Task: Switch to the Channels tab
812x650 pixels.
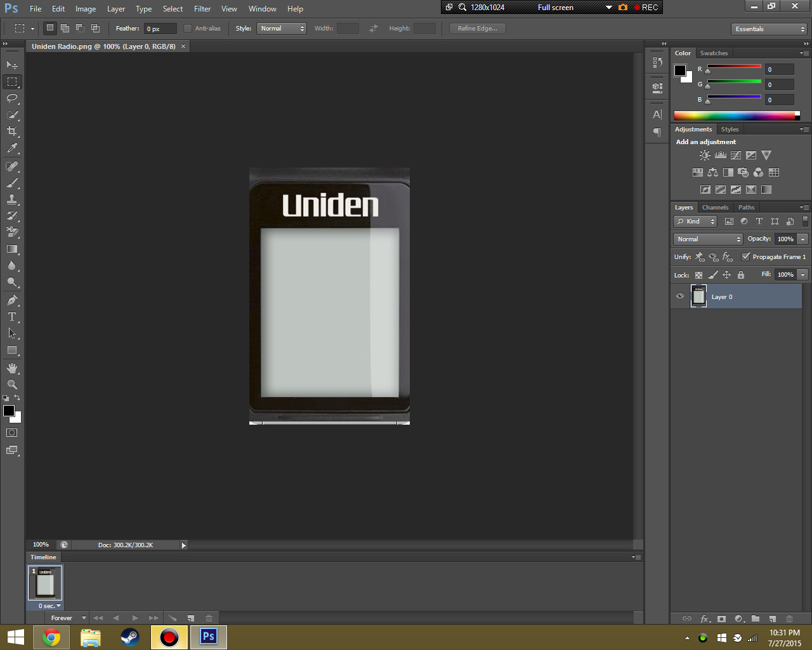Action: point(715,208)
